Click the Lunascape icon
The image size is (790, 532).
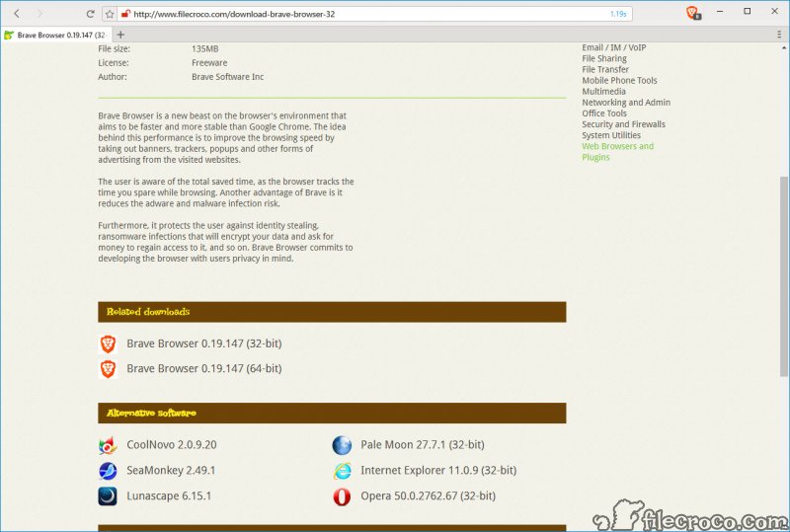pos(108,496)
